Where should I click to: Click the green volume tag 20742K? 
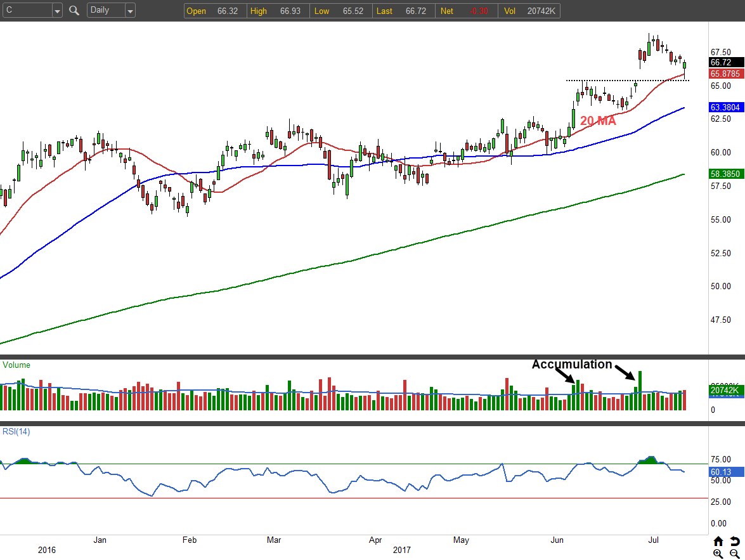click(x=727, y=391)
